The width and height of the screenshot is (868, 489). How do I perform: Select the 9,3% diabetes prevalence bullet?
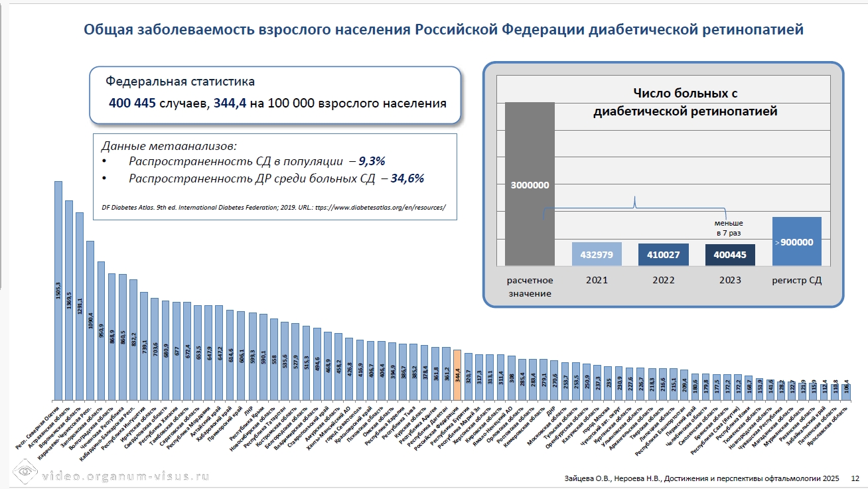[x=257, y=161]
